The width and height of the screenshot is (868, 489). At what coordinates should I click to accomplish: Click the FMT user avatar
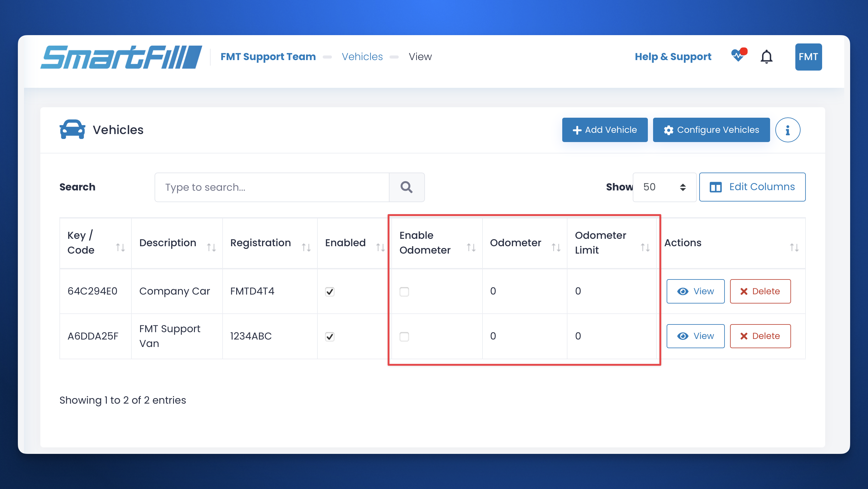(x=808, y=57)
